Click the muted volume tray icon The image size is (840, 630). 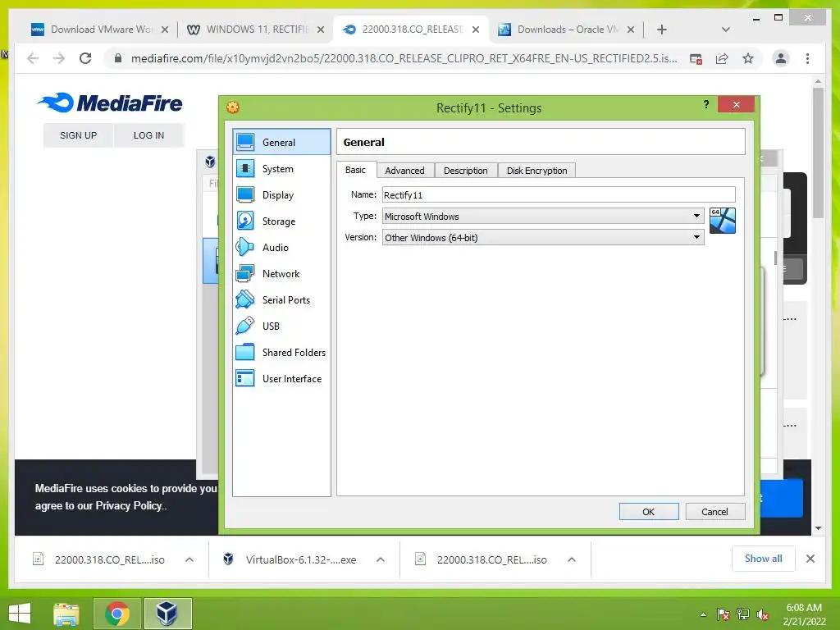[763, 615]
